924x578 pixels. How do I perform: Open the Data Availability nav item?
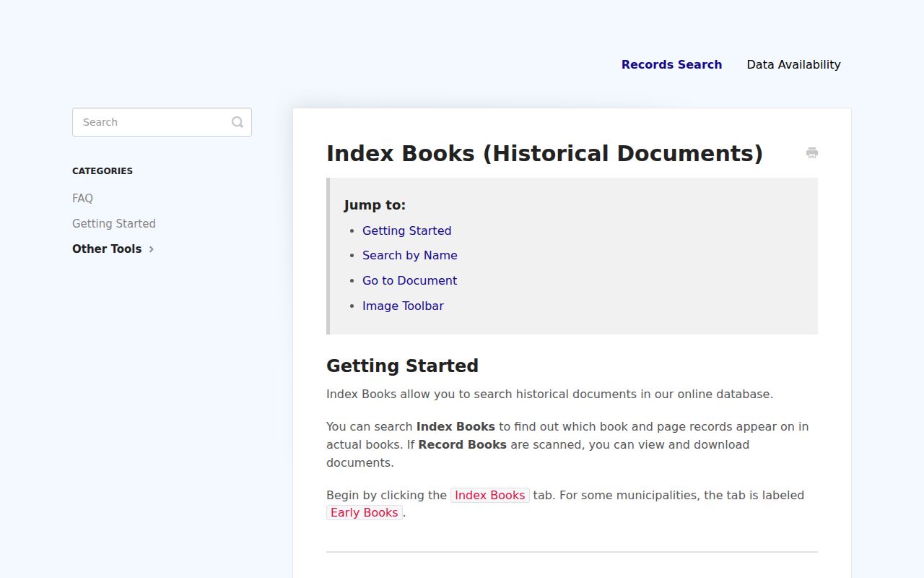click(793, 64)
